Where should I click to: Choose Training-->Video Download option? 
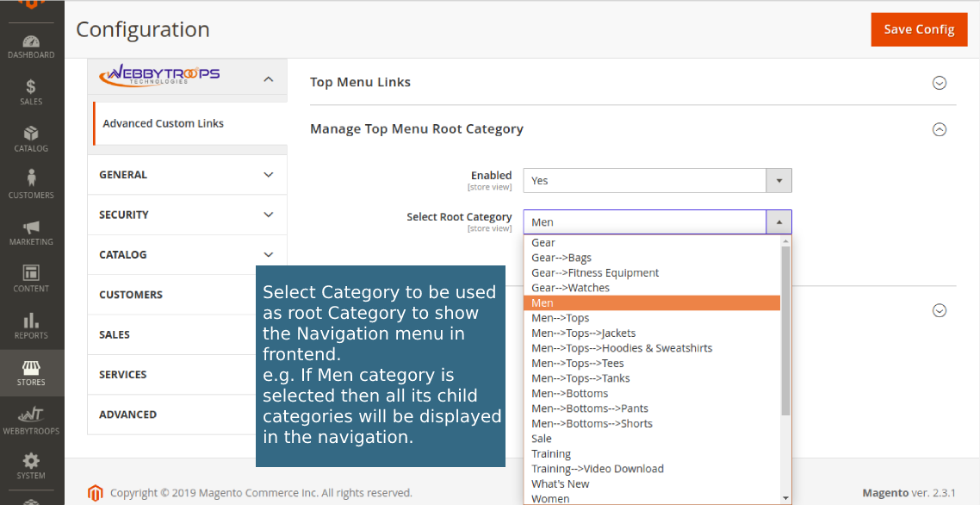(x=652, y=469)
